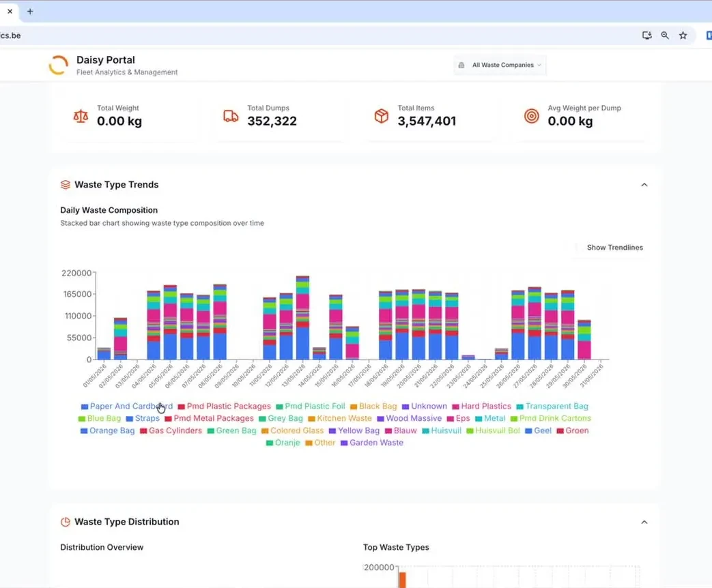Click the Total Weight scale icon
The height and width of the screenshot is (588, 712).
pyautogui.click(x=81, y=116)
